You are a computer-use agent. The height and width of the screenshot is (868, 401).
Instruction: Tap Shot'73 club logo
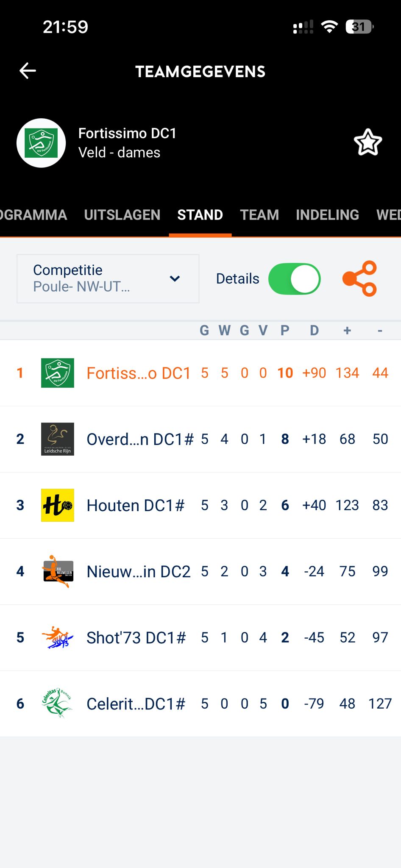(x=57, y=637)
